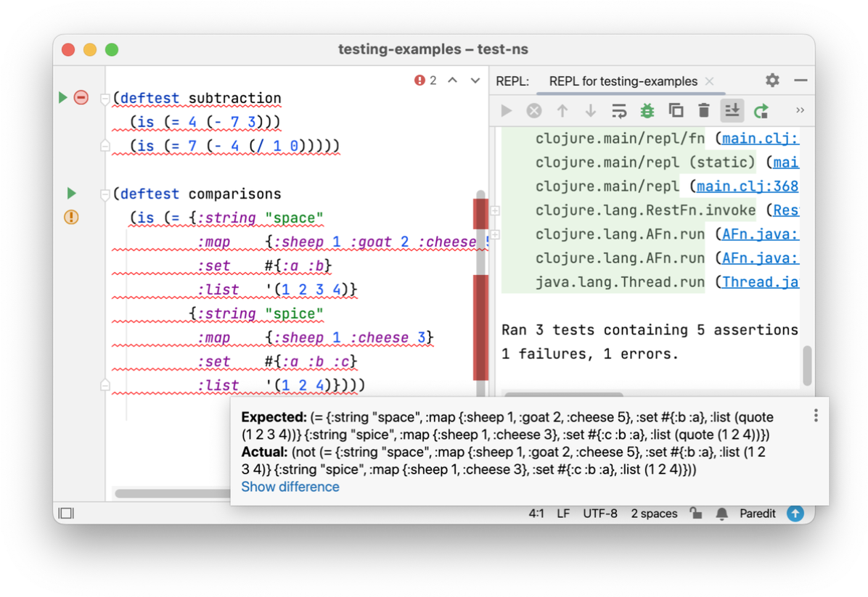Select the REPL for testing-examples tab
Viewport: 868px width, 597px height.
[x=623, y=81]
